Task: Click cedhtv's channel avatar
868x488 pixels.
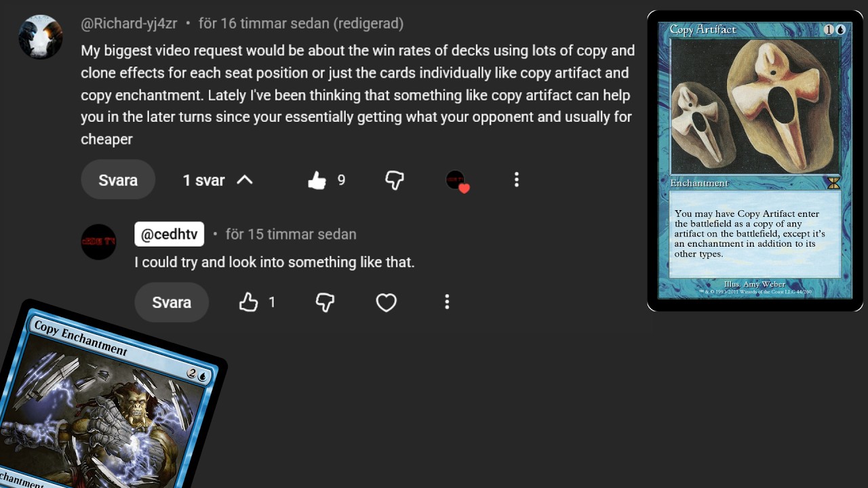Action: (x=99, y=242)
